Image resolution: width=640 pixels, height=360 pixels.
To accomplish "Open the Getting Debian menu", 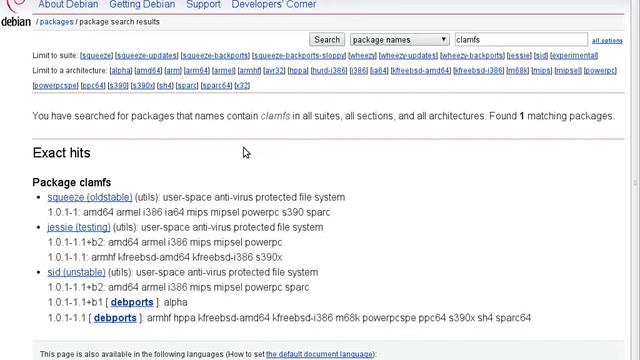I will (142, 4).
